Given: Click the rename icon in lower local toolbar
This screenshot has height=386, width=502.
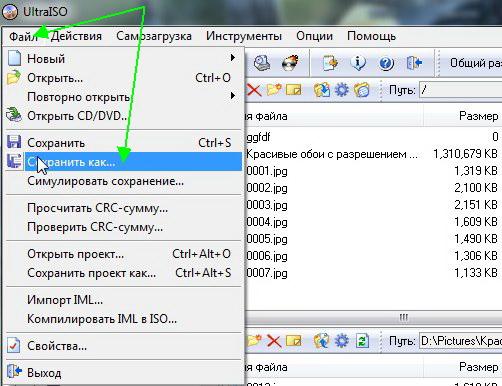Looking at the screenshot, I should point(293,341).
